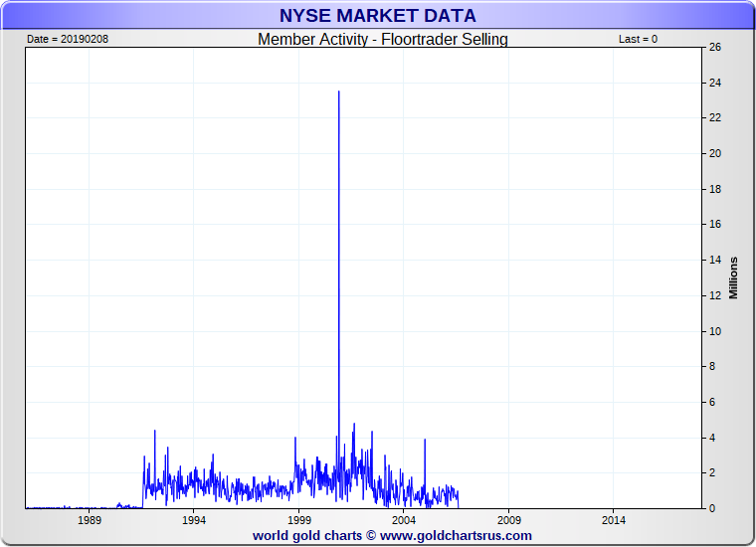756x547 pixels.
Task: Click the Member Activity - Floortrader Selling subtitle
Action: click(x=383, y=39)
